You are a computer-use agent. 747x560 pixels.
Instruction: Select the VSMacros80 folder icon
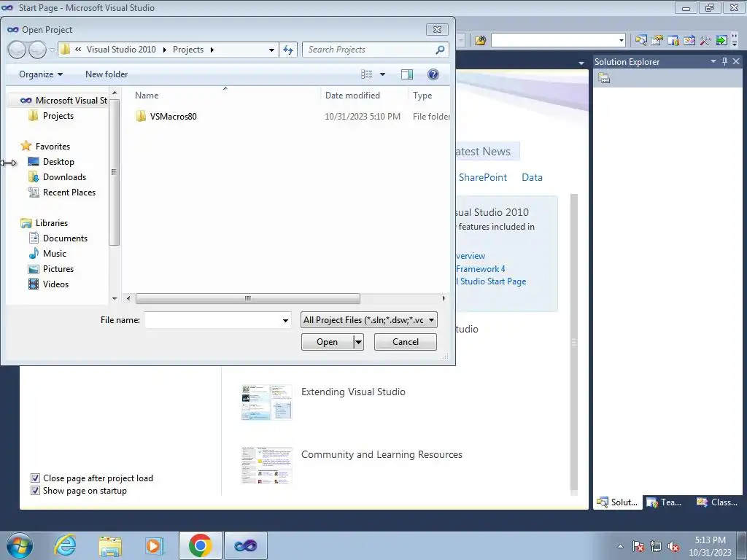141,116
